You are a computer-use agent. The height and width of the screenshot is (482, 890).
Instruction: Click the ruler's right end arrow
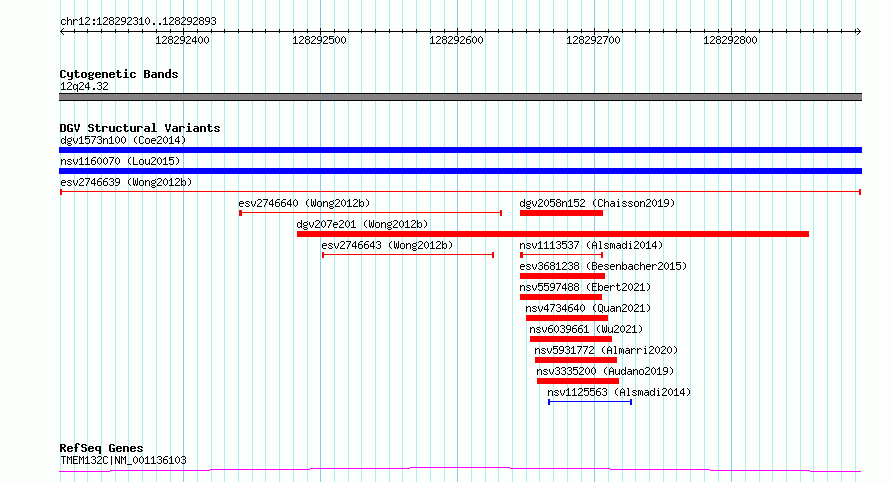point(858,32)
